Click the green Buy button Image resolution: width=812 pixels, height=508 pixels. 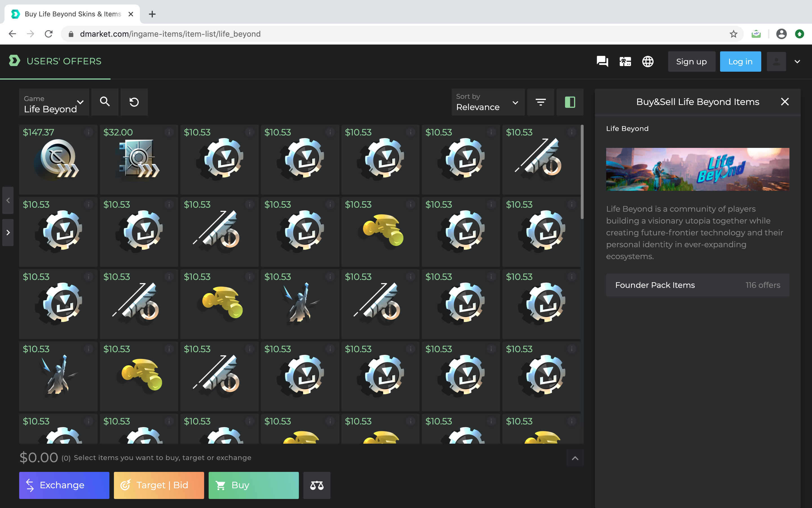[x=254, y=485]
